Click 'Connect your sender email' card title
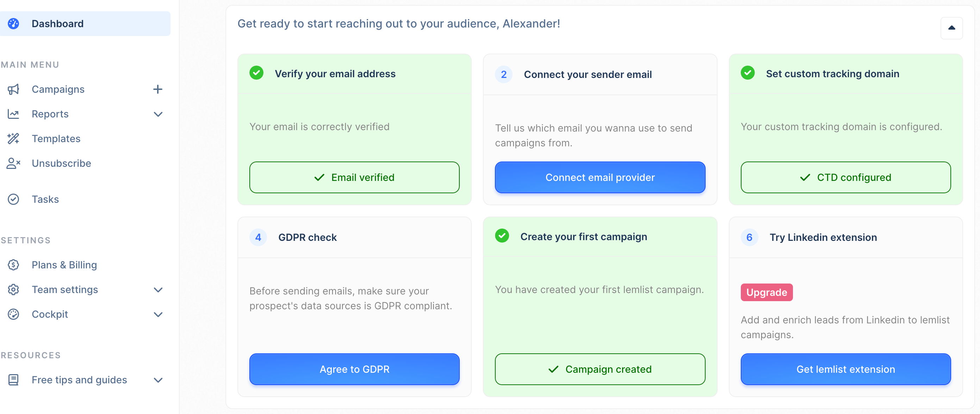980x414 pixels. point(588,75)
